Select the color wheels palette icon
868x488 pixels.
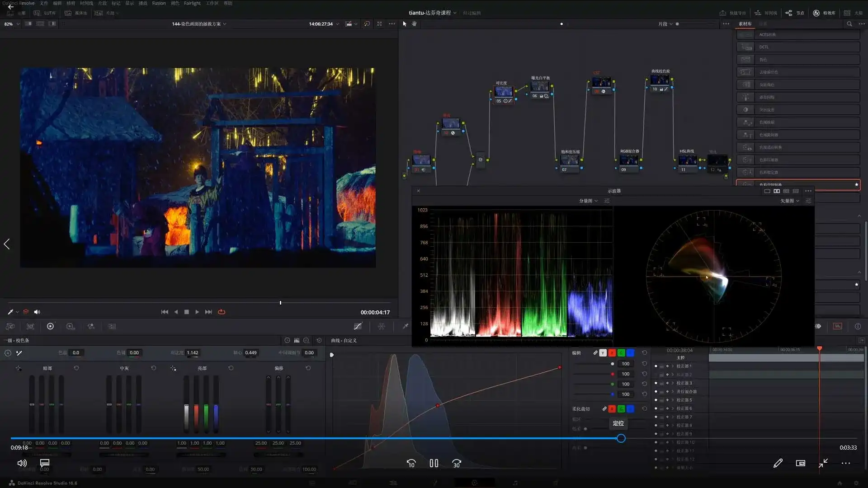click(x=50, y=327)
